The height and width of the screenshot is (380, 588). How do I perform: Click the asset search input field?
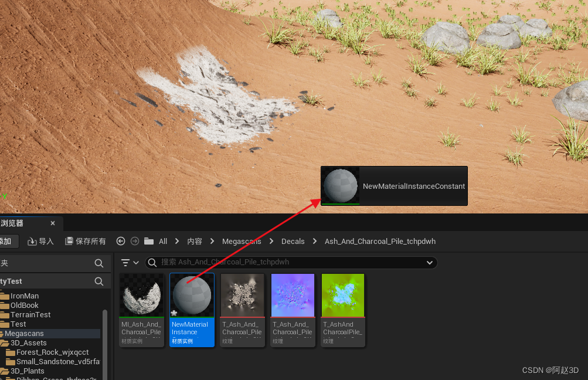coord(287,263)
